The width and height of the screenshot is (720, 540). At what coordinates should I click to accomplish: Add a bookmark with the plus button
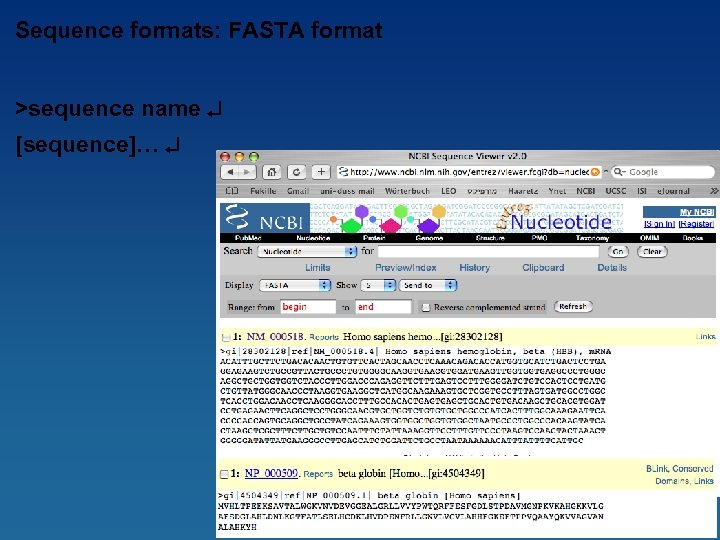[321, 172]
